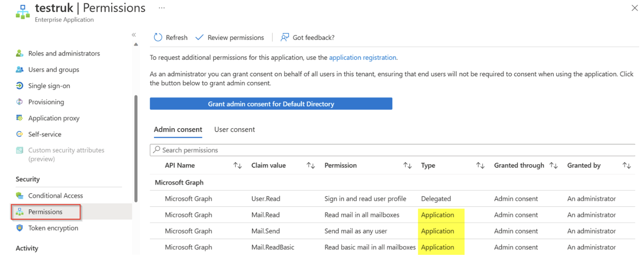Screen dimensions: 644x264
Task: Click the search magnifier icon
Action: point(157,150)
